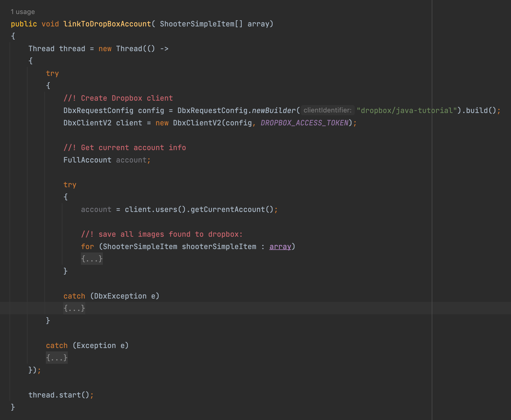Select the 'Create Dropbox client' comment

pos(118,98)
